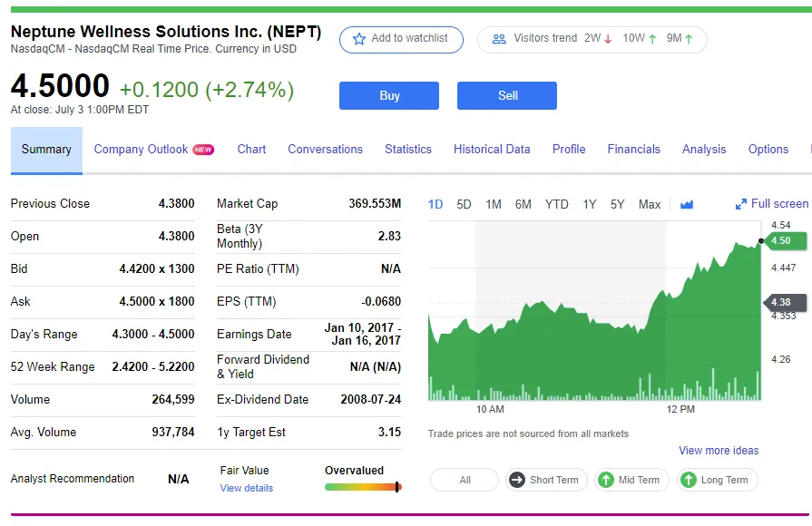Select the All ideas filter pill

click(465, 480)
